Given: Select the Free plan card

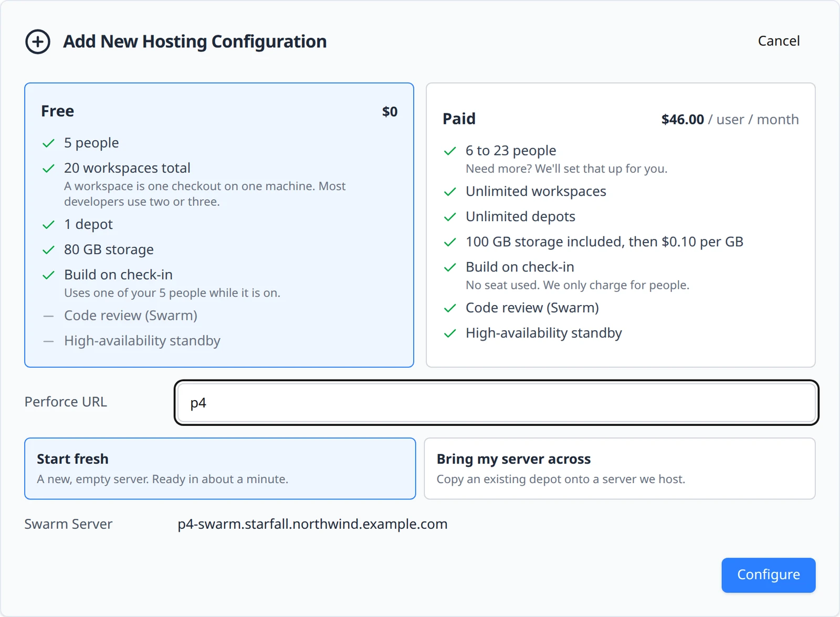Looking at the screenshot, I should (x=219, y=225).
